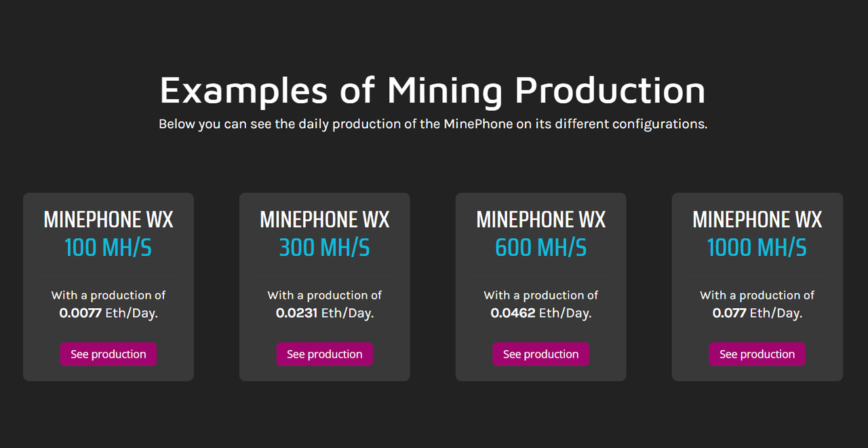Select MINEPHONE WX title above 1000 MH/S
This screenshot has height=448, width=868.
(x=757, y=220)
